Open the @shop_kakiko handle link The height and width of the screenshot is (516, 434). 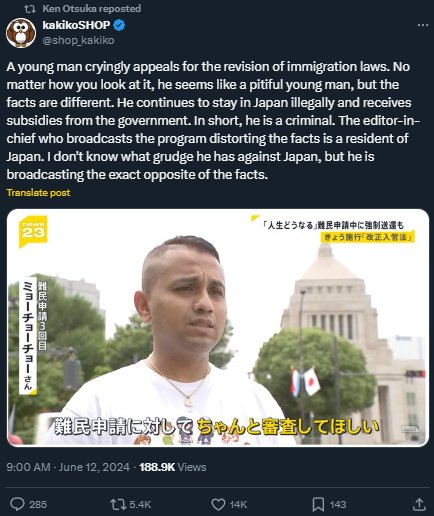coord(78,40)
